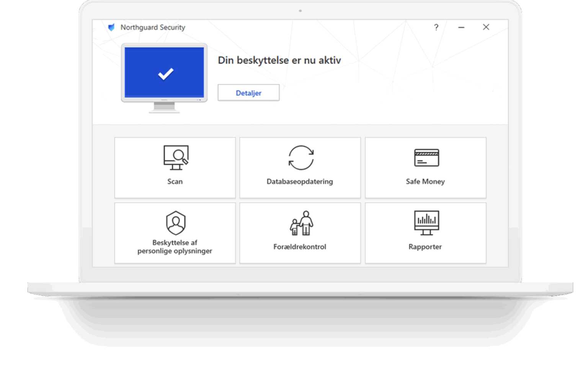
Task: Select the "Databaseopdatering" text label
Action: 300,182
